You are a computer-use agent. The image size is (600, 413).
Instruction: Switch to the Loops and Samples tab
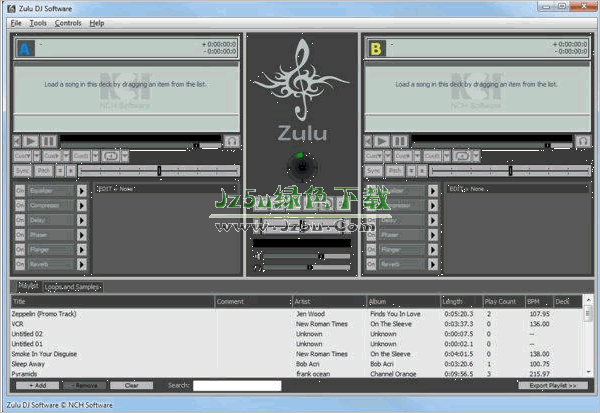pos(72,287)
